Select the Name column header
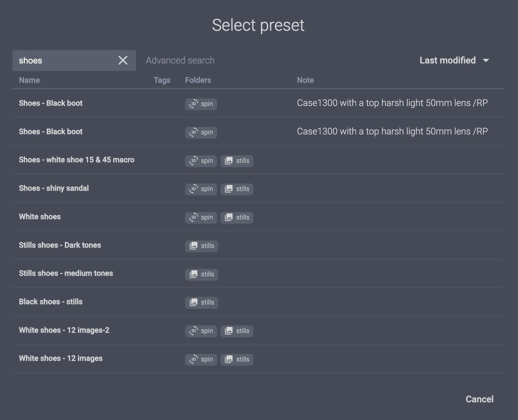This screenshot has width=518, height=420. 29,80
